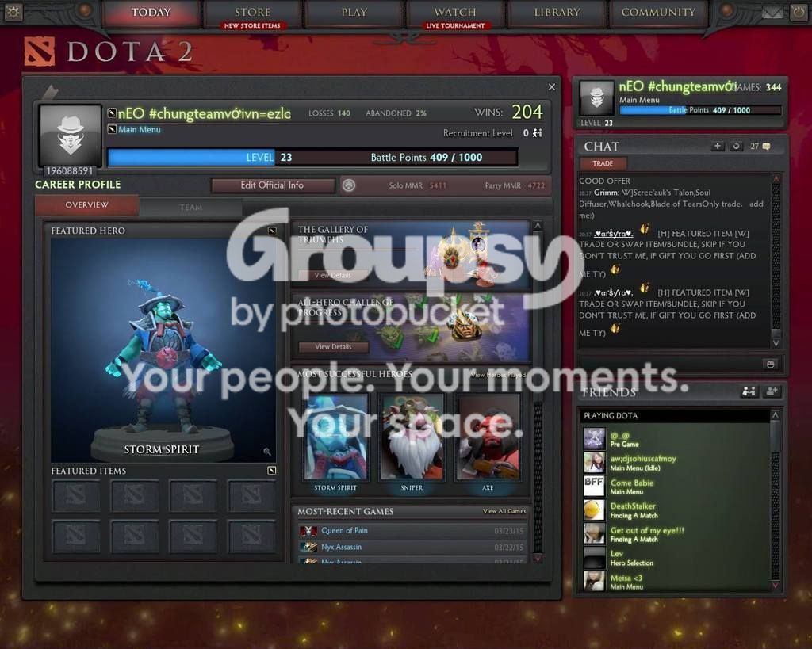Click the recruitment people icon beside level 0

point(538,133)
